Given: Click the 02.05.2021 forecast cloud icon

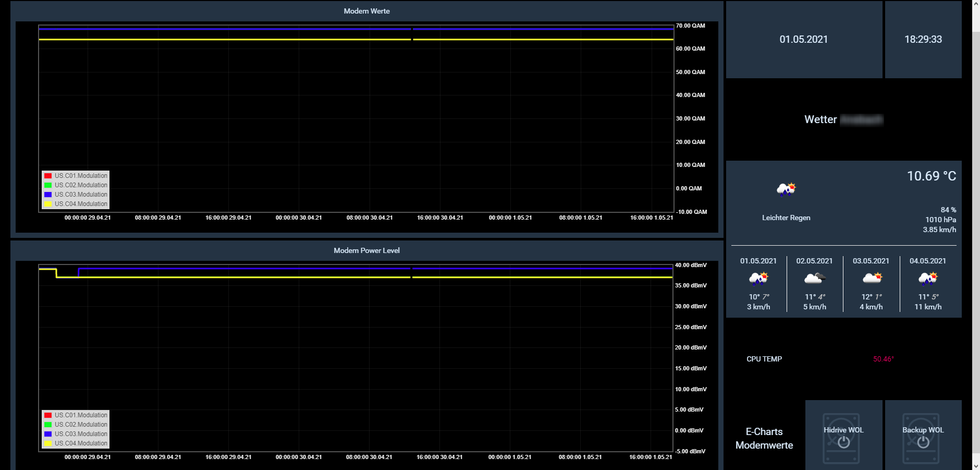Looking at the screenshot, I should coord(814,279).
